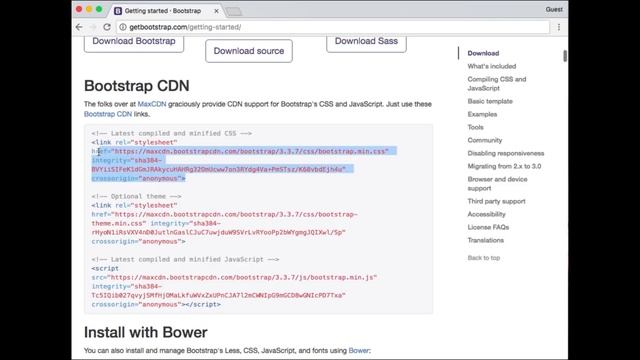
Task: Click the highlighted bootstrap.min.css href line
Action: coord(240,151)
